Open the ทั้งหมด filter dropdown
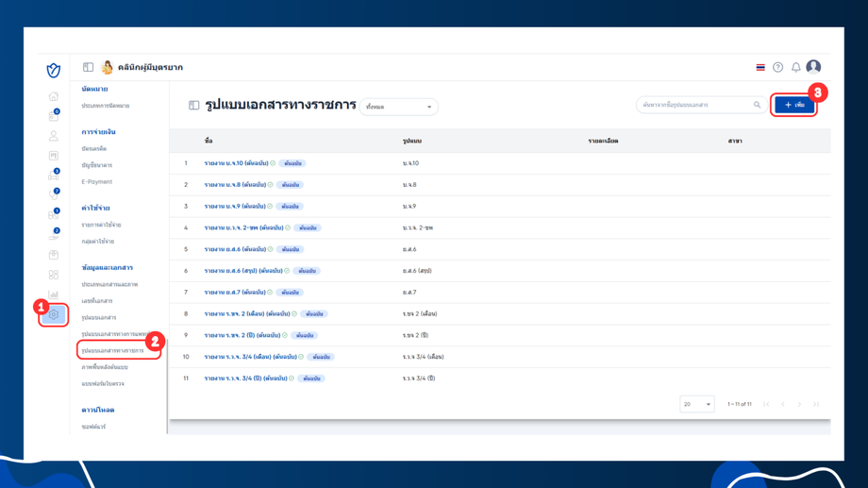 point(398,107)
